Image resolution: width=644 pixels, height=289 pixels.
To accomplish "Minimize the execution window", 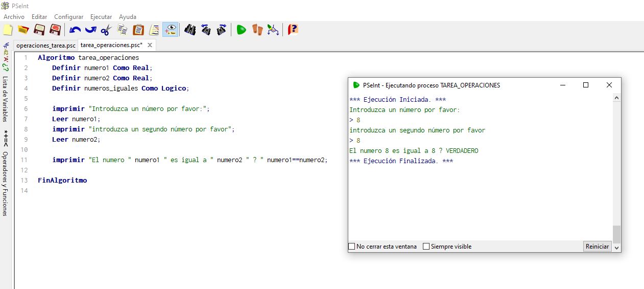I will [x=562, y=85].
